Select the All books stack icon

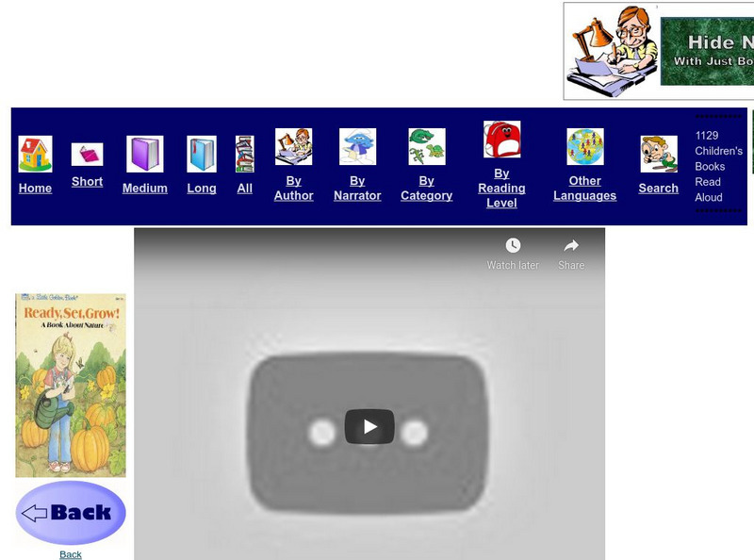click(x=245, y=151)
